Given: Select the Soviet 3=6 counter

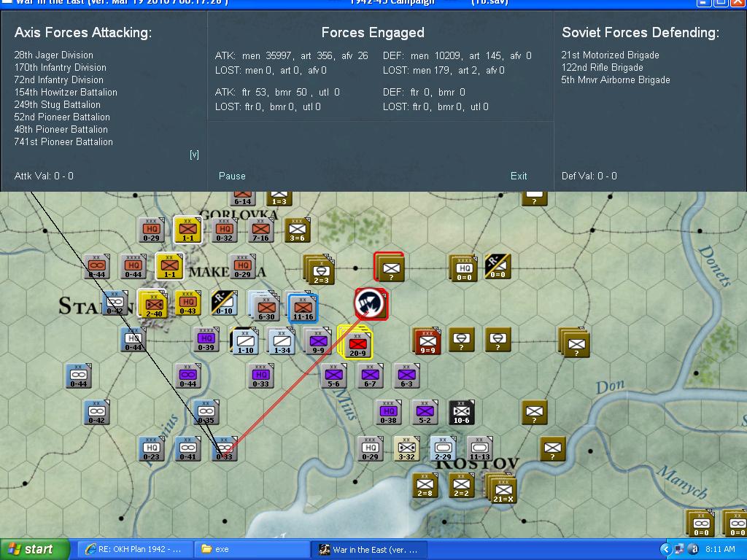Looking at the screenshot, I should (297, 230).
